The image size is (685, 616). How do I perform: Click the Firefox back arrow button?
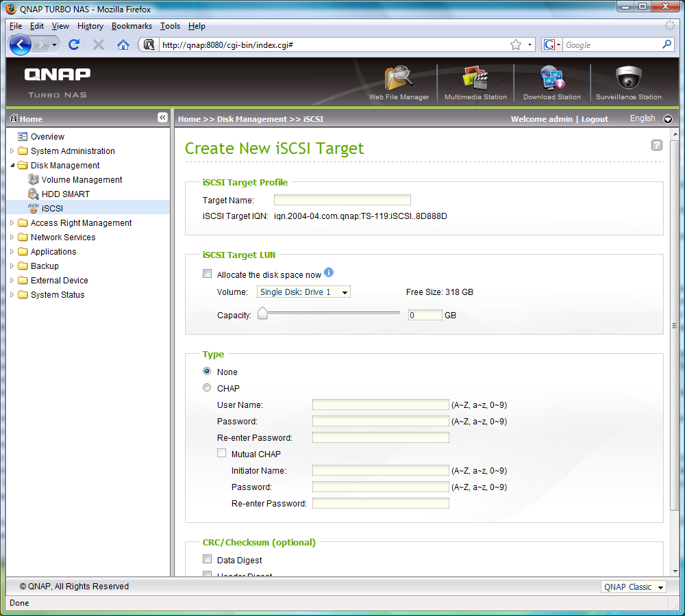(x=20, y=44)
